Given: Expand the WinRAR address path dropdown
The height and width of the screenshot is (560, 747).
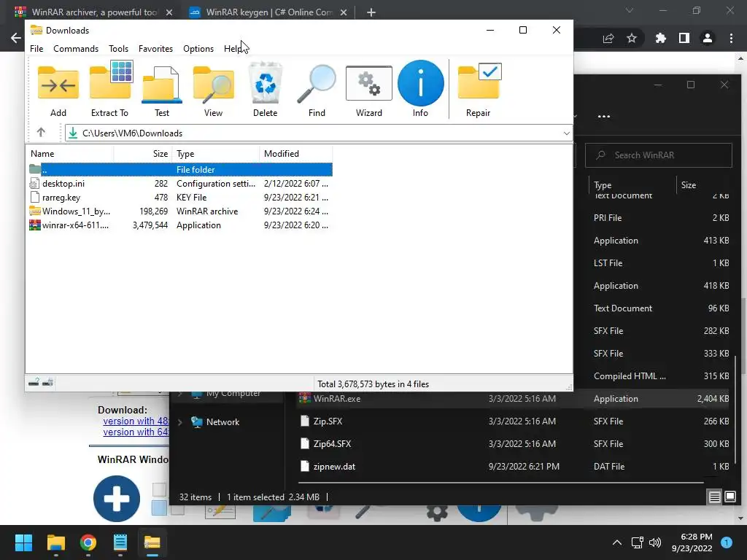Looking at the screenshot, I should point(566,133).
